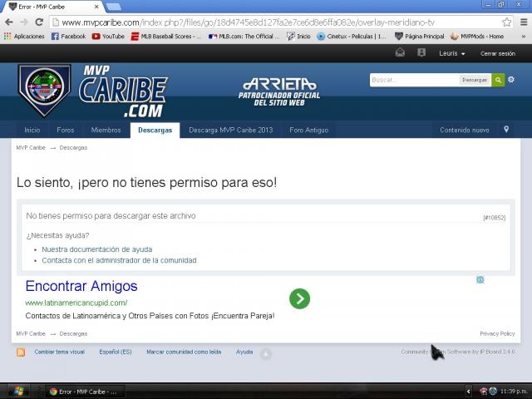Open Cambiar tema visual selector
532x399 pixels.
click(59, 352)
